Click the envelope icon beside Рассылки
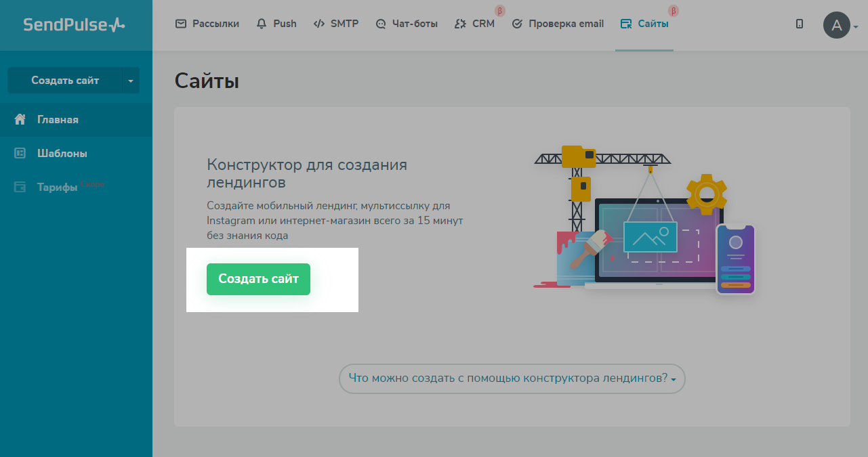This screenshot has height=457, width=868. coord(180,24)
